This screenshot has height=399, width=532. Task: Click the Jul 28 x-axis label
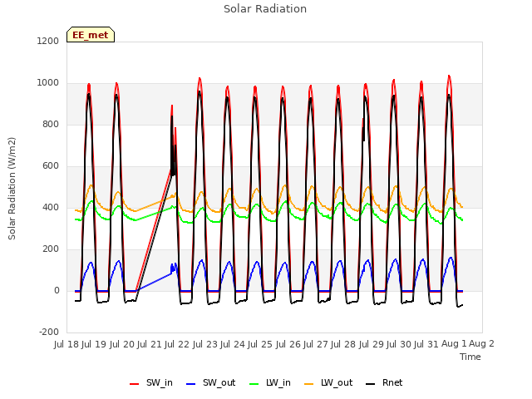(343, 344)
